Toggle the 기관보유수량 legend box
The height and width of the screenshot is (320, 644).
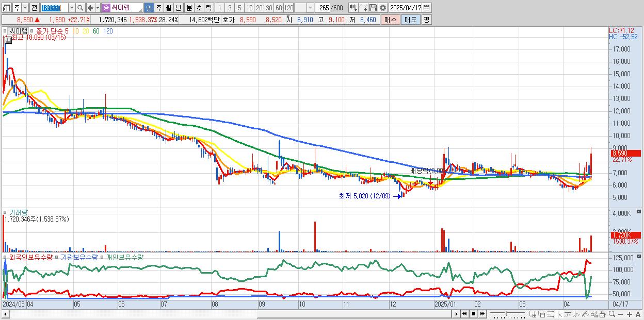pos(57,257)
